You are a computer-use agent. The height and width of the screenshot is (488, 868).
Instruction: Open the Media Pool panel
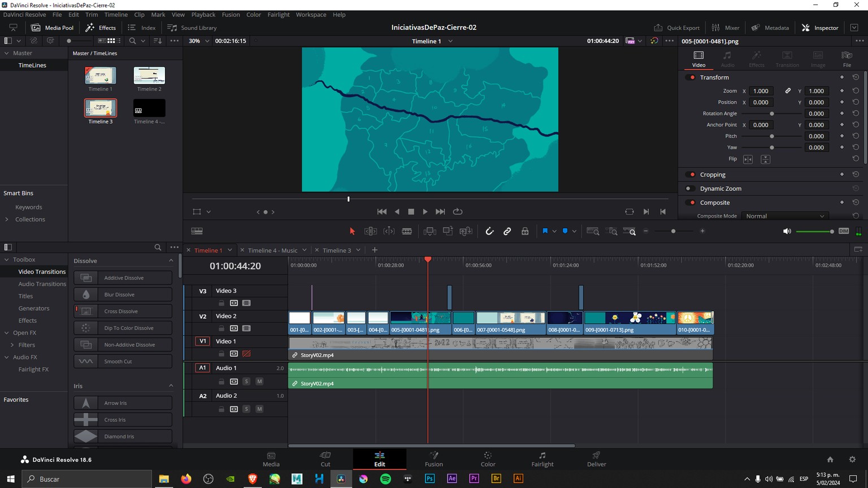[53, 28]
